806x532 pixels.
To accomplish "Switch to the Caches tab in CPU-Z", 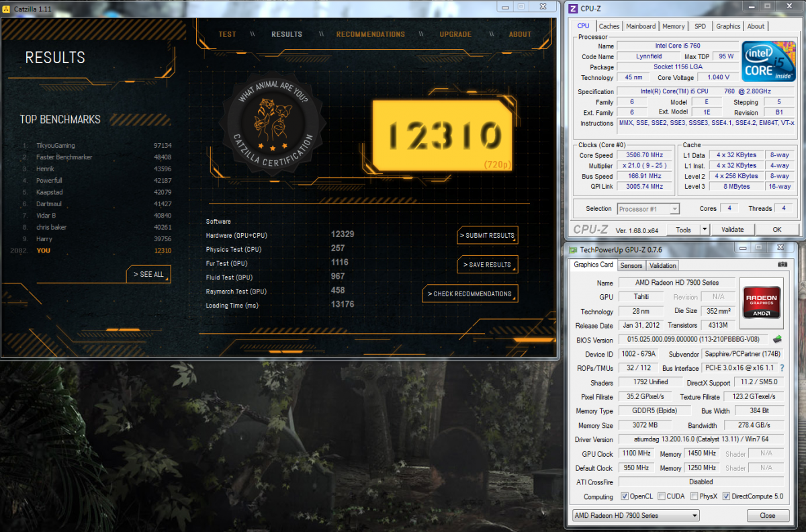I will pyautogui.click(x=609, y=26).
